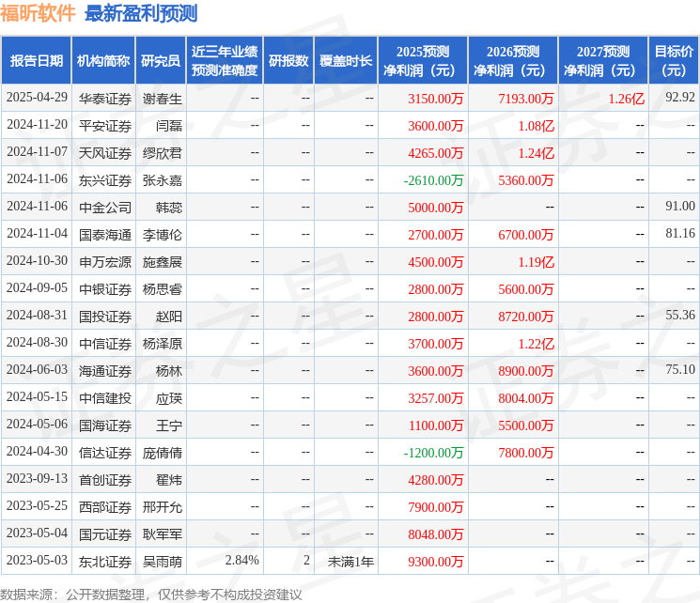Select the date 2025-04-29

click(x=37, y=98)
